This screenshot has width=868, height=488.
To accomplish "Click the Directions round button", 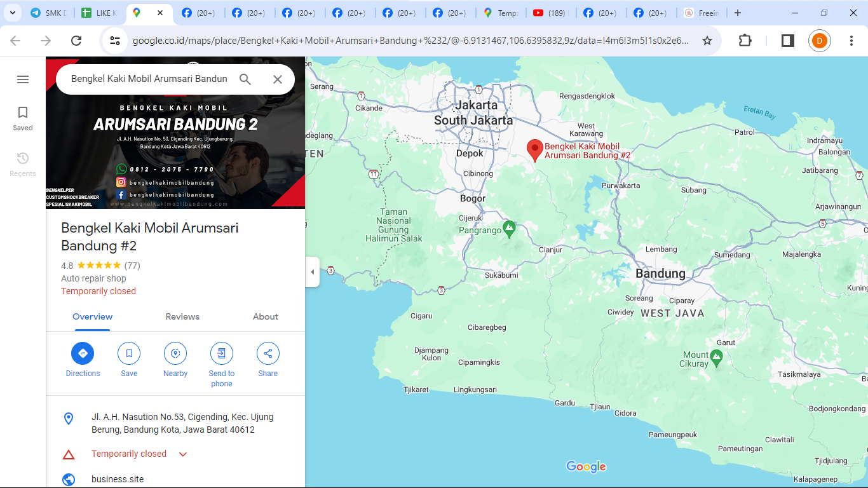I will click(x=83, y=353).
